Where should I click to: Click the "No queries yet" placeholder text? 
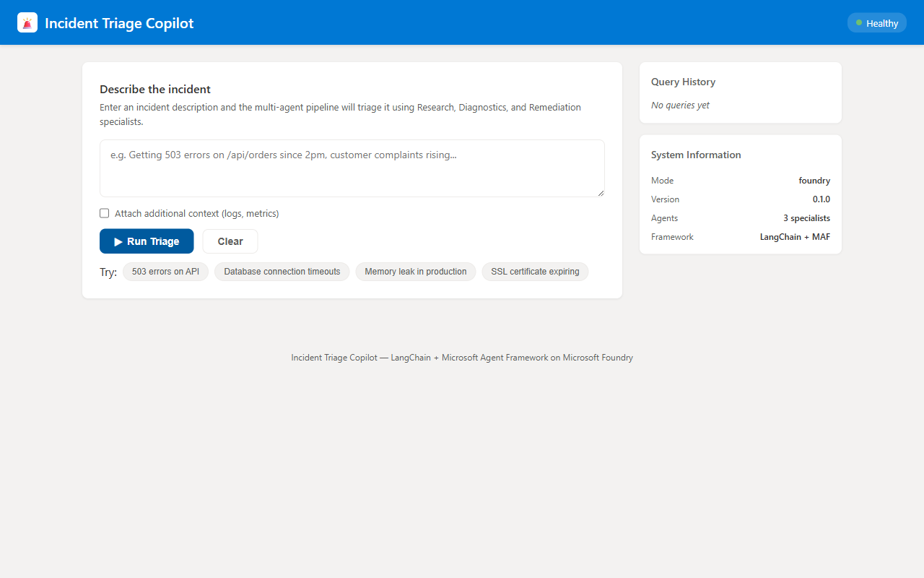click(x=679, y=105)
